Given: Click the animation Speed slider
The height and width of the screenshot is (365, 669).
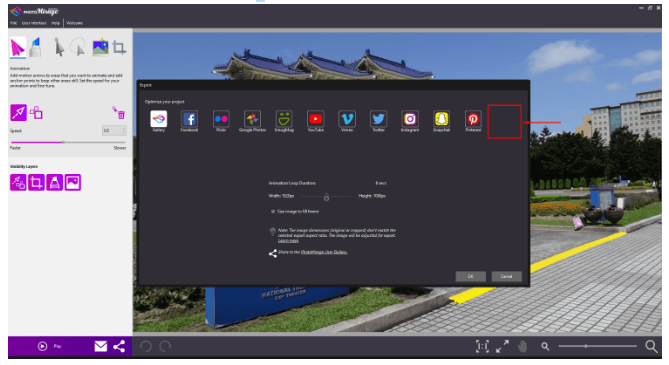Looking at the screenshot, I should (x=68, y=142).
